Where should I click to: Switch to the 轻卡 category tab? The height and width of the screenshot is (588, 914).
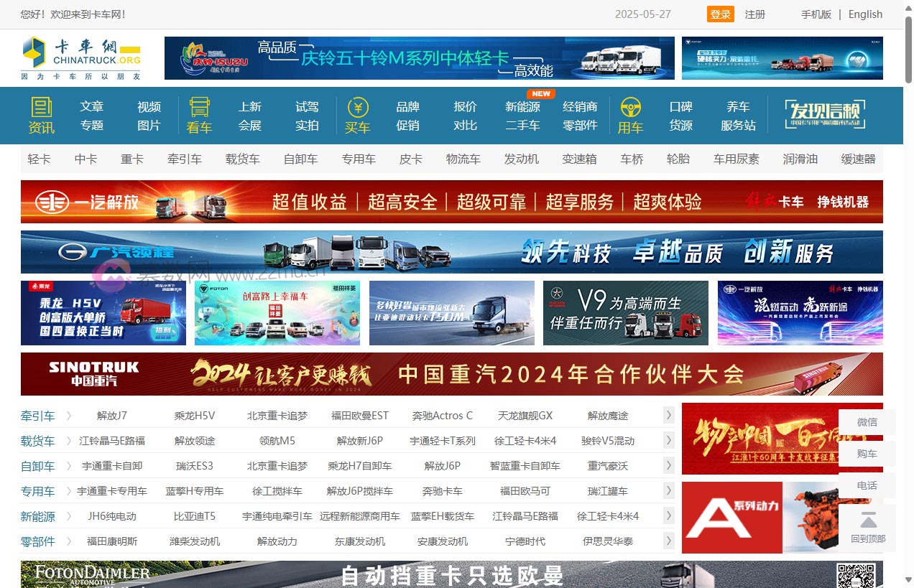click(x=40, y=159)
